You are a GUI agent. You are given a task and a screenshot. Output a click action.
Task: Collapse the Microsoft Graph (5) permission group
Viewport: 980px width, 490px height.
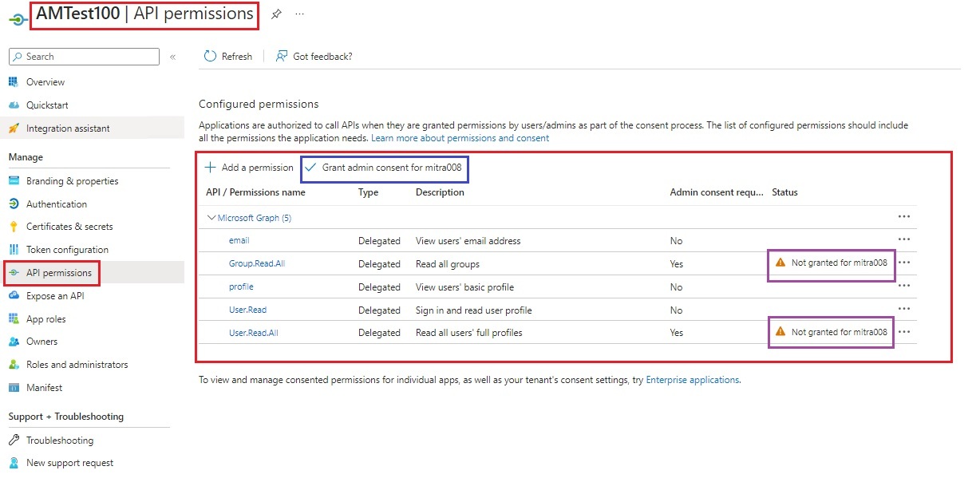tap(211, 217)
